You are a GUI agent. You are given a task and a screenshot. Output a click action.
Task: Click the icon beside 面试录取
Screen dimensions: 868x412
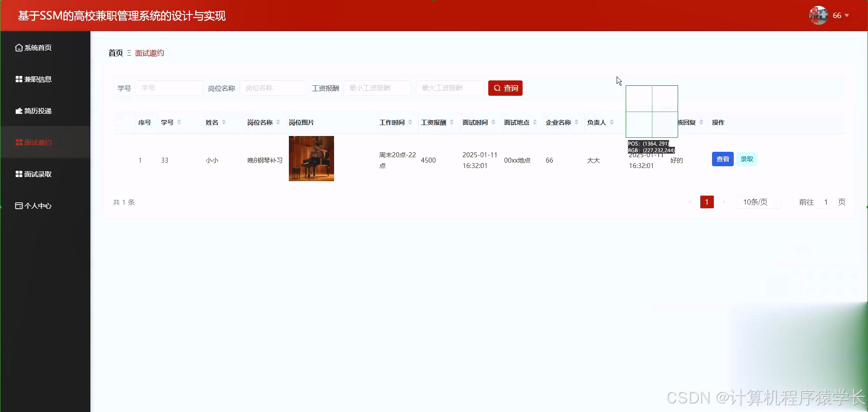pyautogui.click(x=18, y=173)
